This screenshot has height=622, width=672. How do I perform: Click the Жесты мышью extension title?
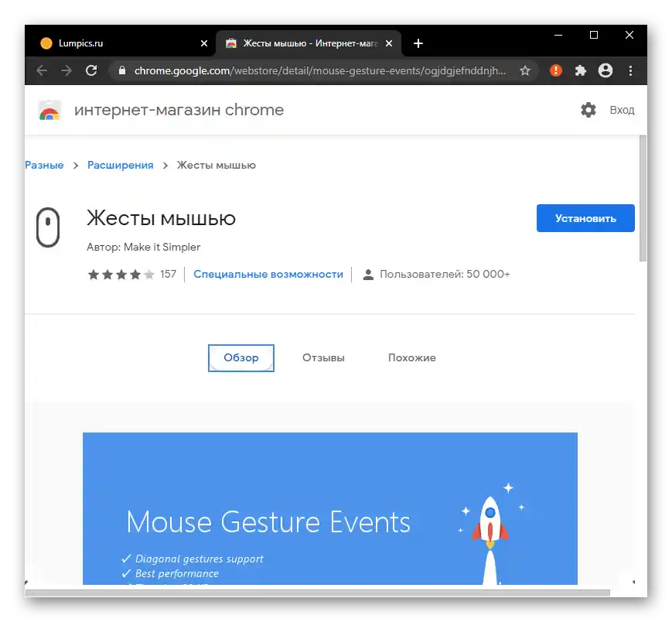[x=161, y=218]
